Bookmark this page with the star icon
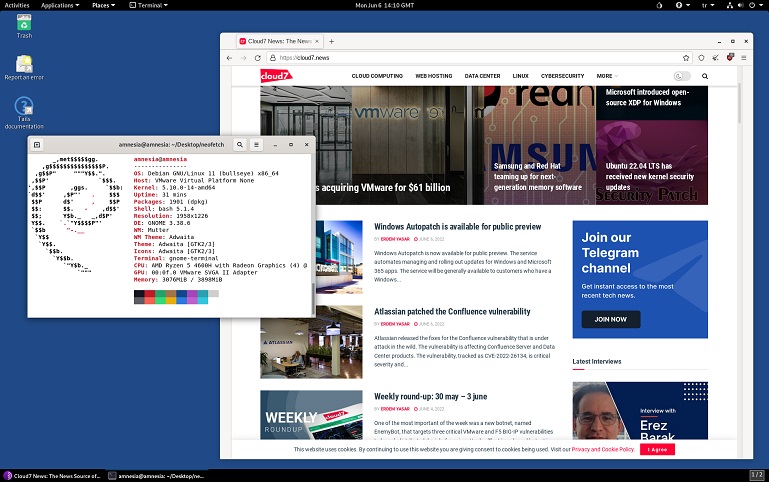Image resolution: width=769 pixels, height=482 pixels. coord(686,58)
